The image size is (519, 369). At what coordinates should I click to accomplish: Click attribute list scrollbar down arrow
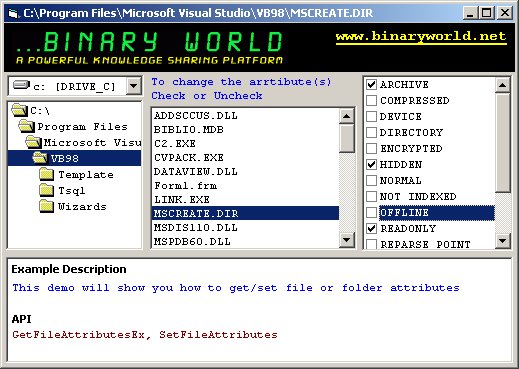coord(502,240)
